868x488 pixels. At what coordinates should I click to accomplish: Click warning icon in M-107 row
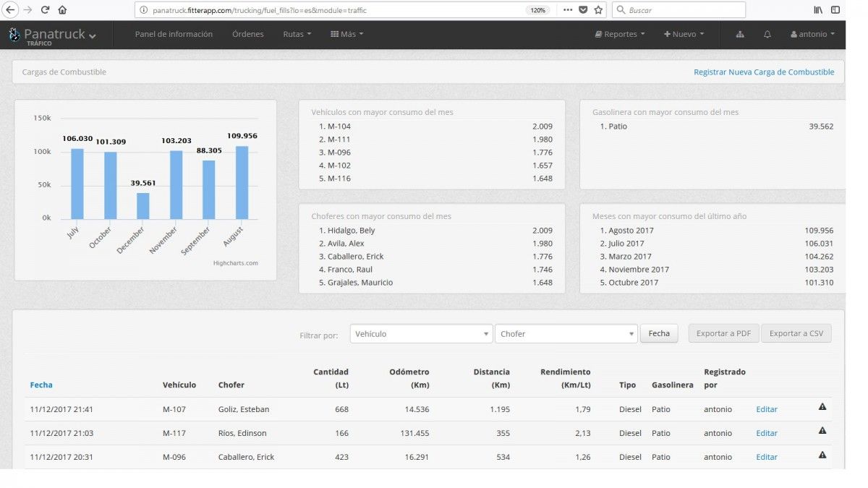(822, 407)
